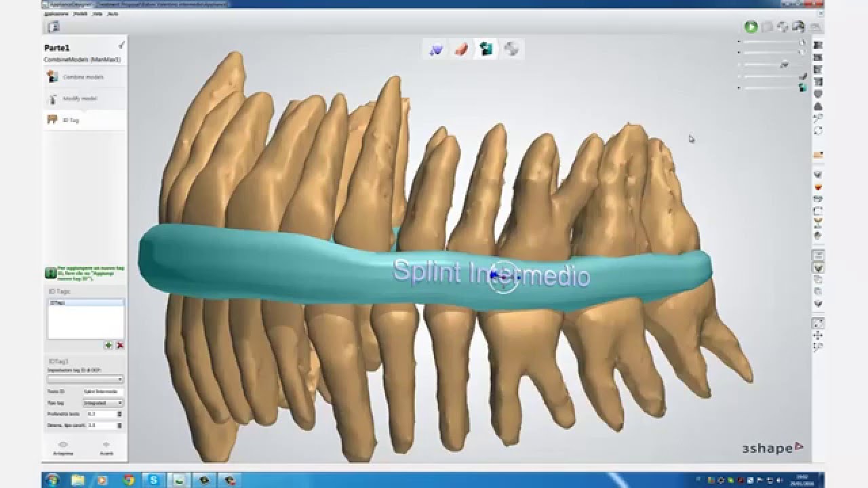Adjust the Dimens. tipo caratt. spinner arrows
Screen dimensions: 868x488
[x=120, y=426]
